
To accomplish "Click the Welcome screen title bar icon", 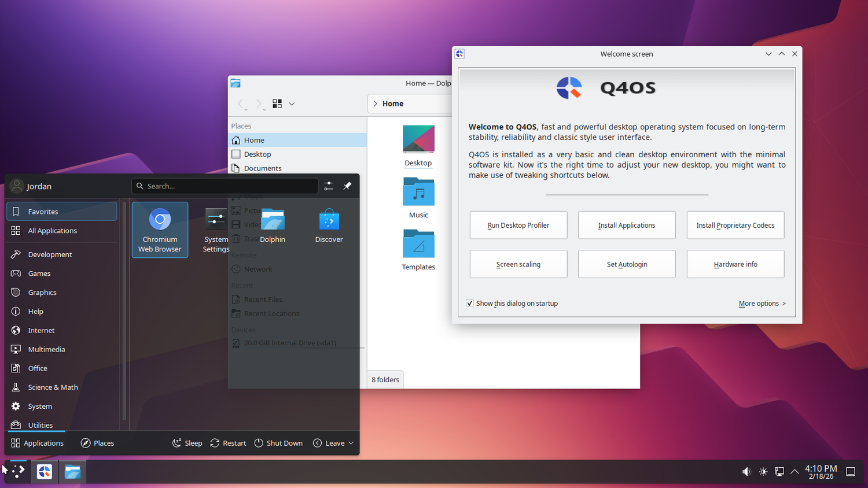I will coord(459,54).
